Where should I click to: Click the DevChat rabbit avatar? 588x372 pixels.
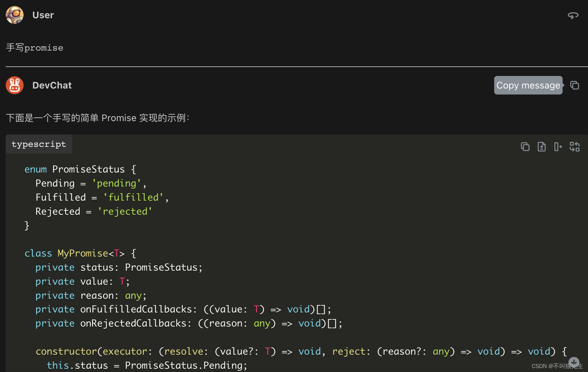pyautogui.click(x=15, y=85)
